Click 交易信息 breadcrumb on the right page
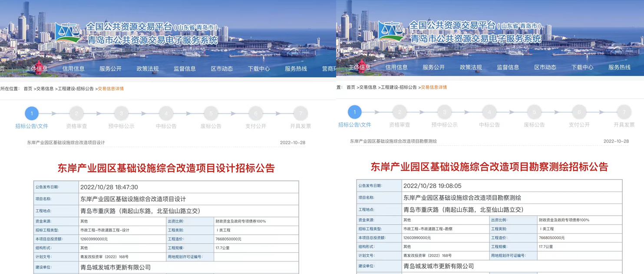 tap(368, 87)
